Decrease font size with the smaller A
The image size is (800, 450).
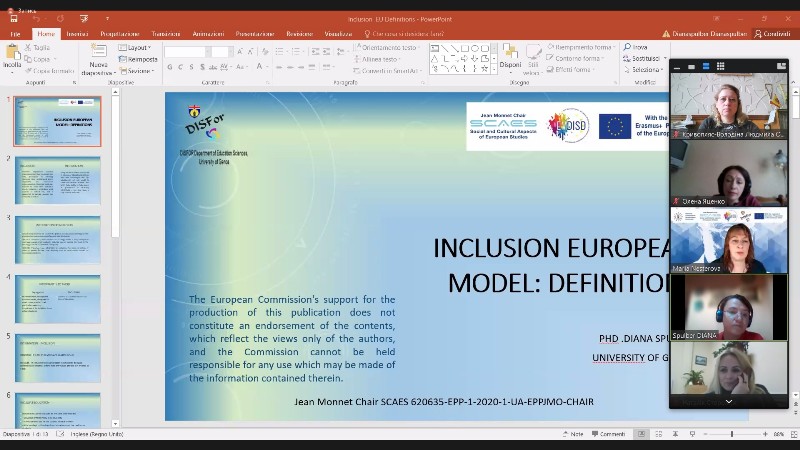[x=251, y=52]
